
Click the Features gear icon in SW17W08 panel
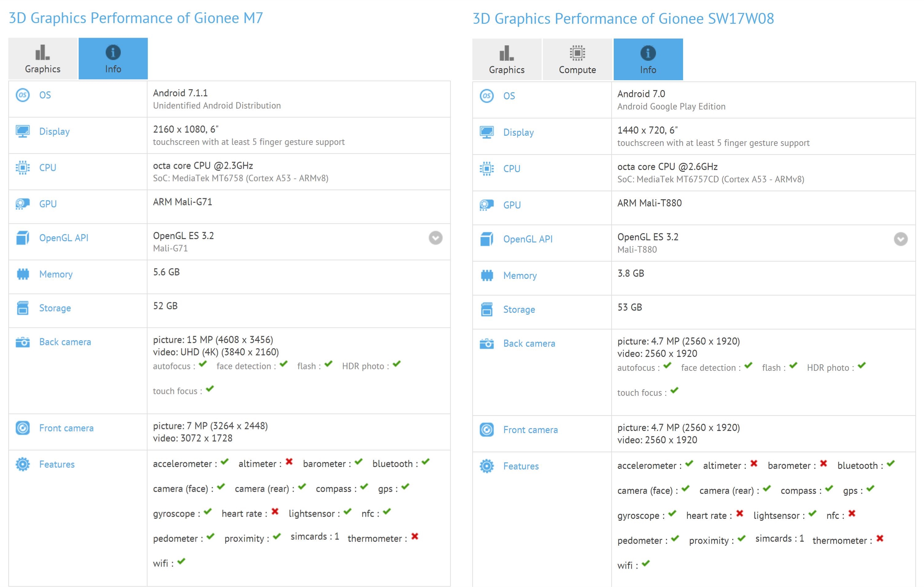487,466
